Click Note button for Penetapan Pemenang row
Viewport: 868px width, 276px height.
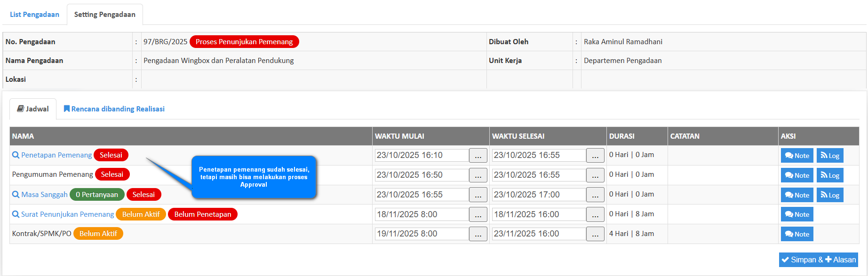(x=796, y=156)
